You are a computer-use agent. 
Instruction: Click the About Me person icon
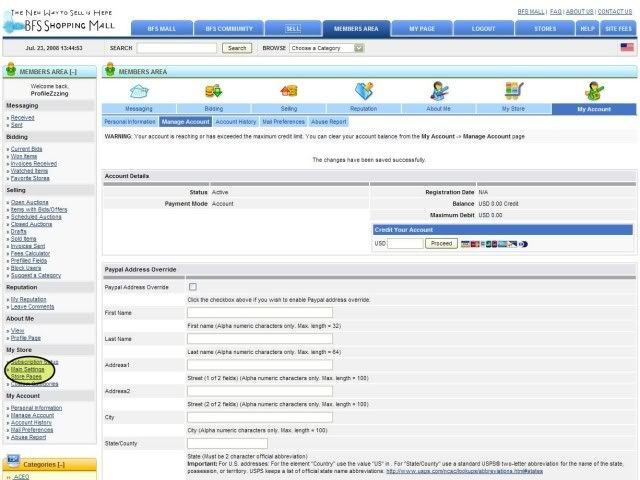[x=439, y=91]
